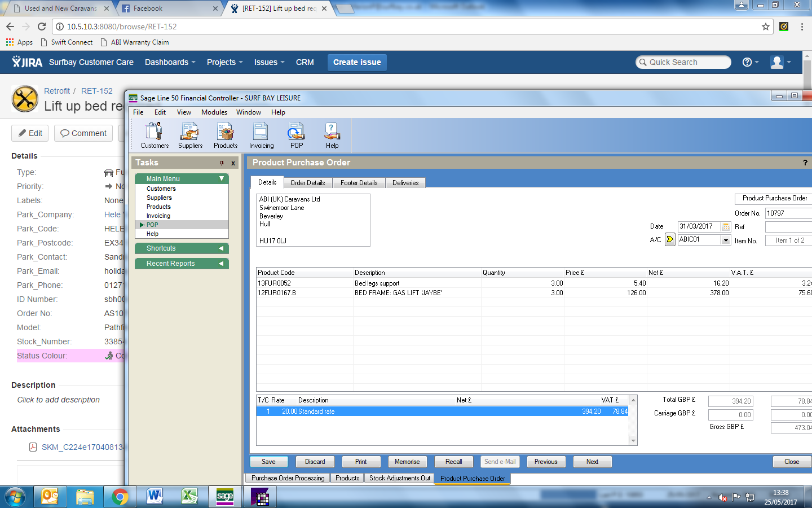Open the Products toolbar icon

226,135
